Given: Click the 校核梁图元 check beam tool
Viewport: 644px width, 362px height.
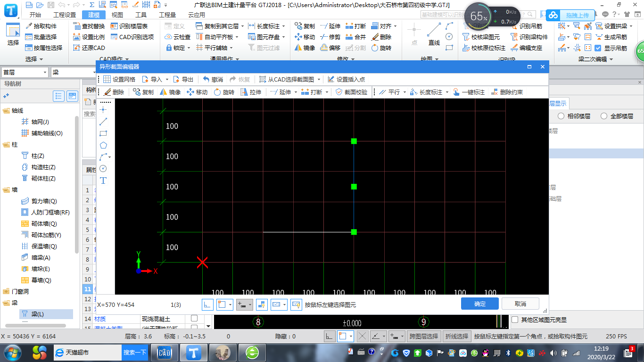Looking at the screenshot, I should [x=481, y=37].
